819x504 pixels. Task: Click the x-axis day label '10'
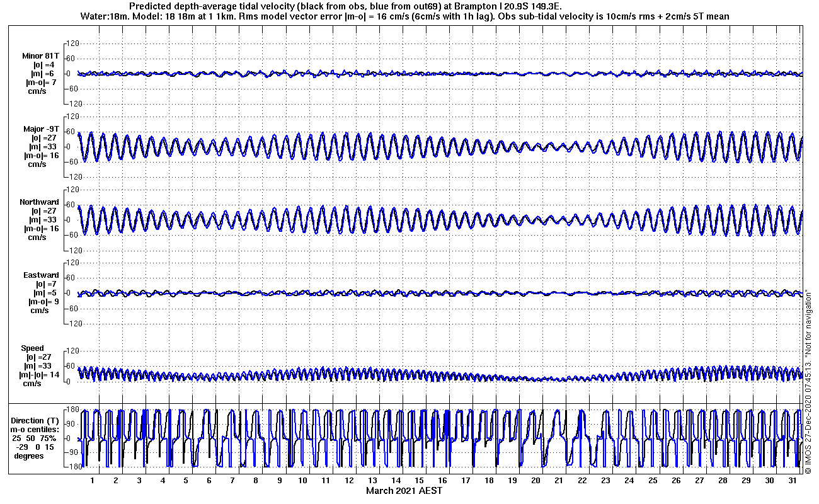point(303,481)
